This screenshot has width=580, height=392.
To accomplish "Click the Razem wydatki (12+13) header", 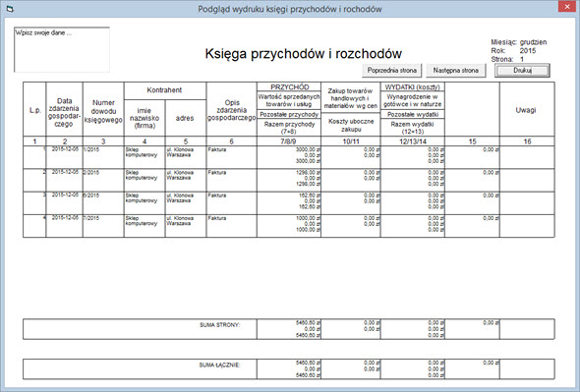I will coord(413,128).
